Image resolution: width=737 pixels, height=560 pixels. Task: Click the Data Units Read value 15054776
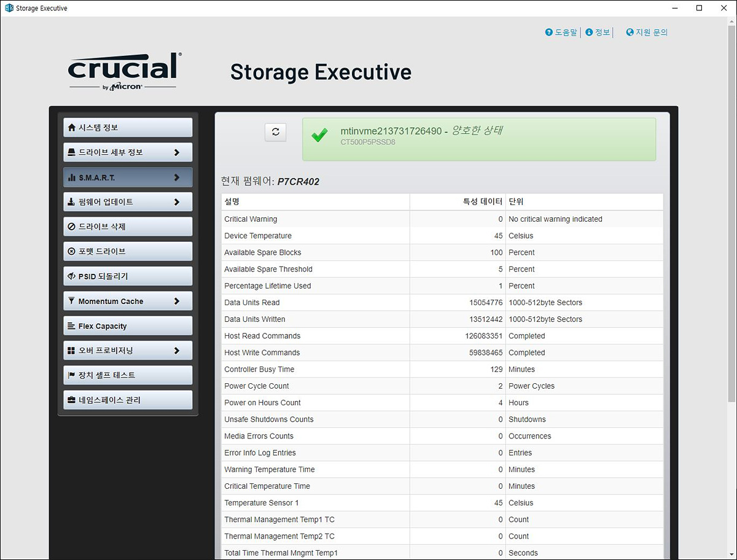pos(486,303)
